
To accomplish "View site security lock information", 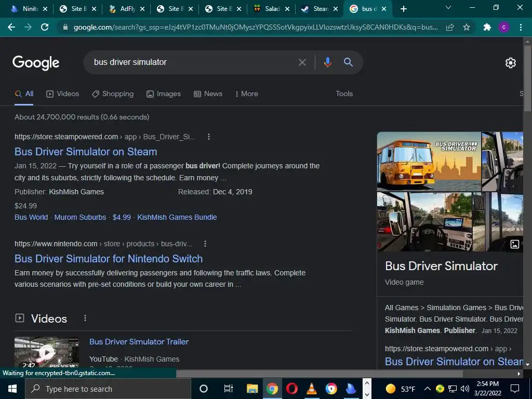I will [65, 27].
